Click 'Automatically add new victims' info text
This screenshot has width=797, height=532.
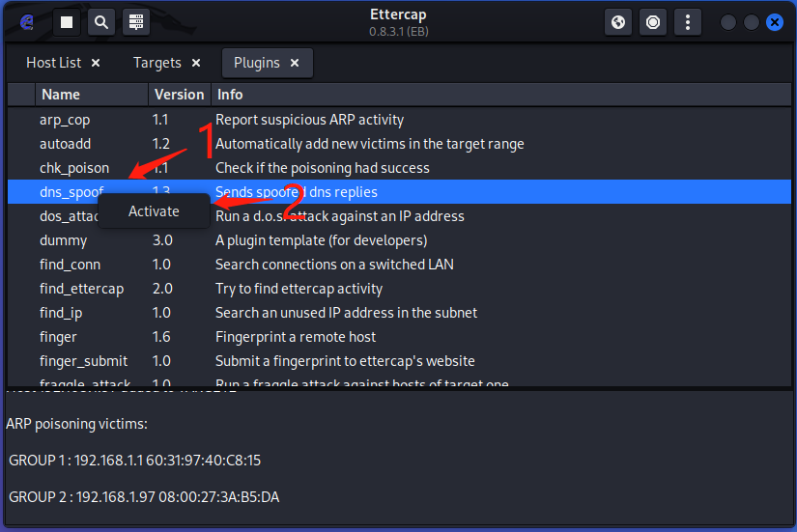pos(370,144)
